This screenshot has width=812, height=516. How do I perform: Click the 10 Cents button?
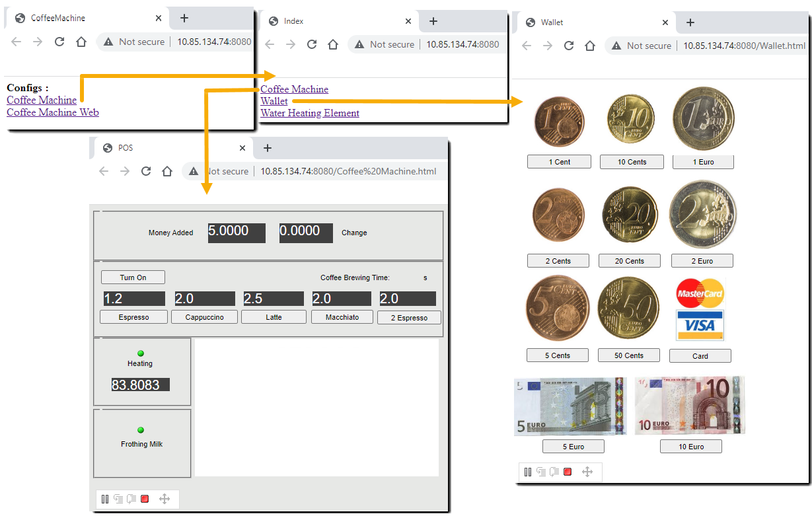(632, 162)
